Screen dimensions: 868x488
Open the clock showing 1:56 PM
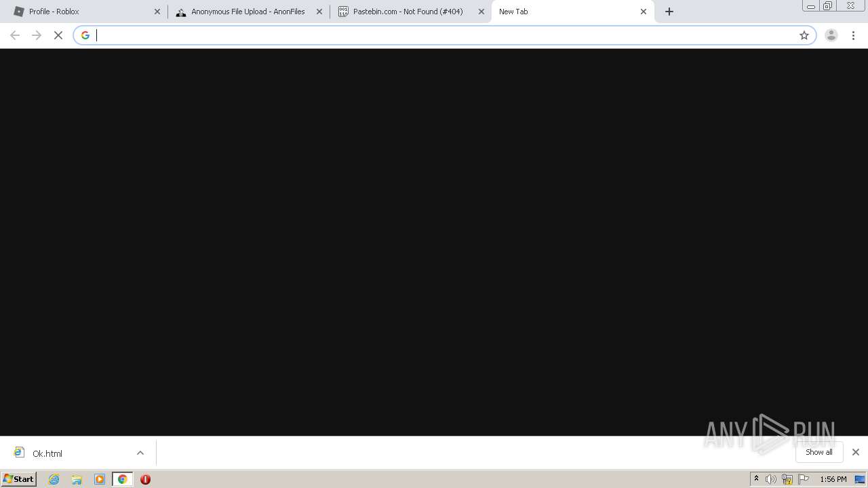click(833, 479)
